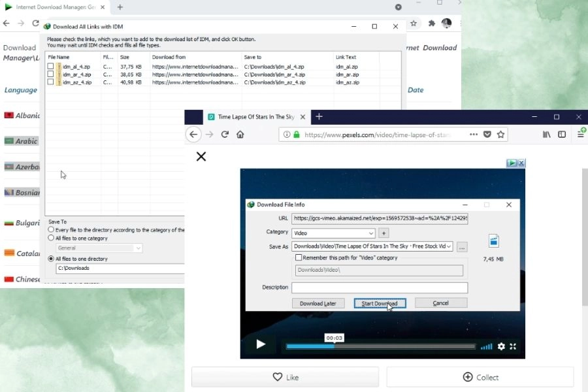Open the Firefox Library icon
The width and height of the screenshot is (588, 392).
[x=547, y=135]
